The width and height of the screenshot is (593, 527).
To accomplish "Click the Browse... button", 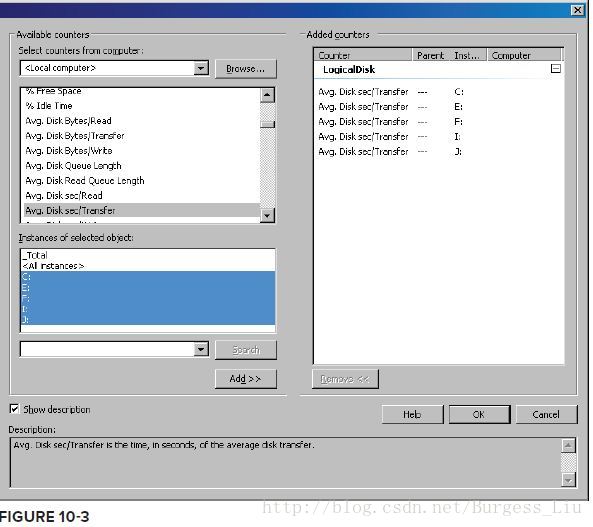I will (245, 69).
